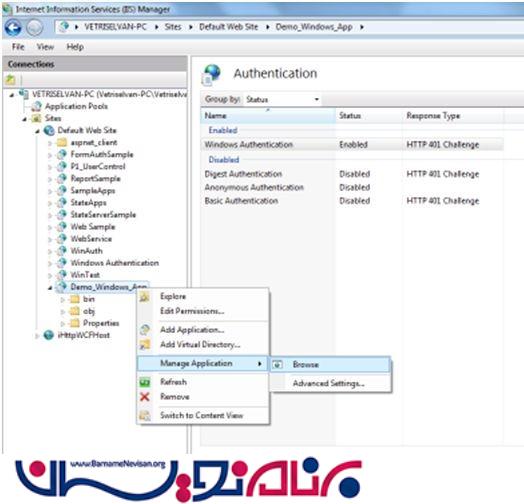The height and width of the screenshot is (504, 524).
Task: Open the View menu
Action: point(45,47)
